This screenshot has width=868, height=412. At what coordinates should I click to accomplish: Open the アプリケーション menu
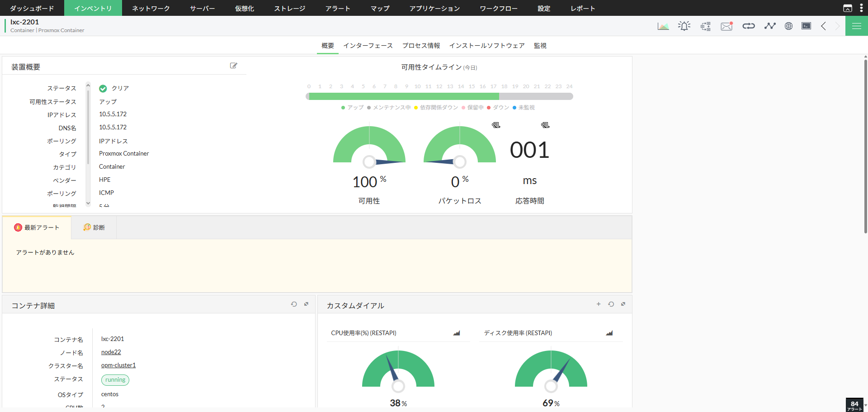pos(435,8)
